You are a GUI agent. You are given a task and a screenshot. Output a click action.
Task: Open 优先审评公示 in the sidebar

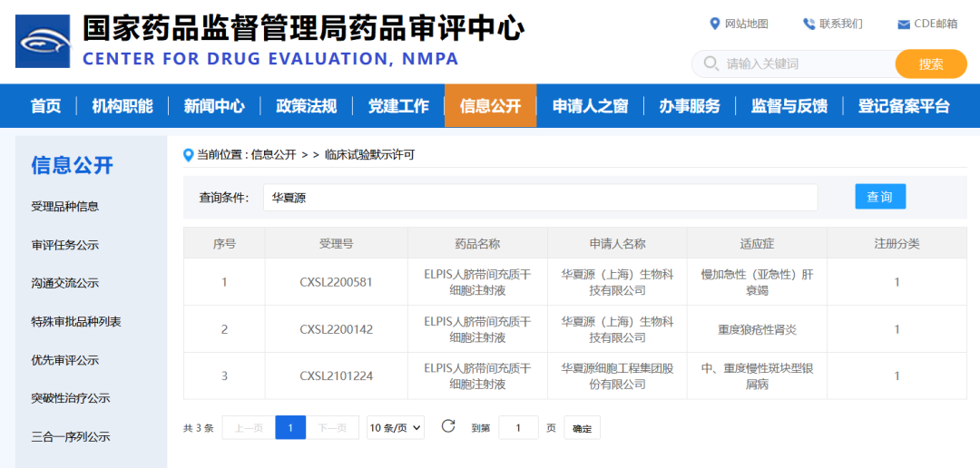tap(65, 360)
